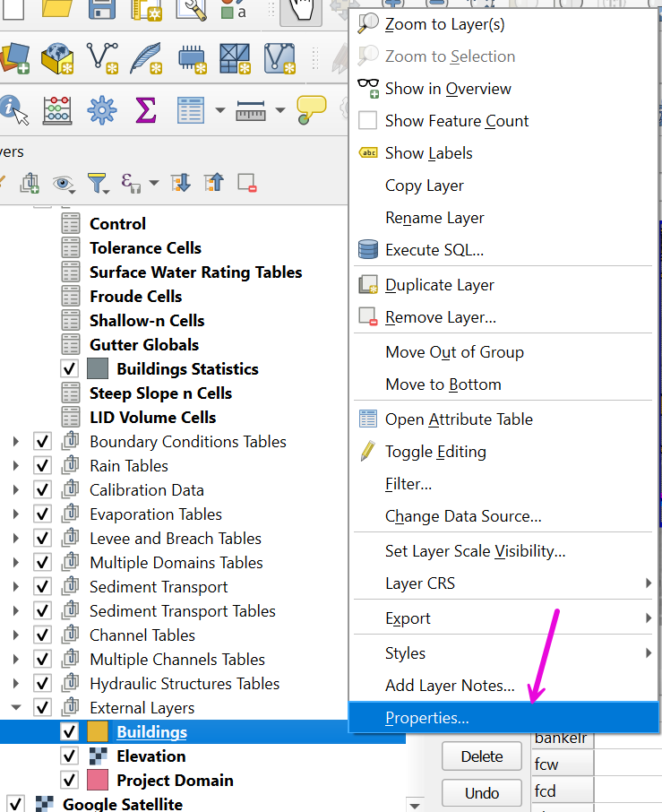Choose Open Attribute Table menu entry
The image size is (662, 812).
(x=459, y=419)
